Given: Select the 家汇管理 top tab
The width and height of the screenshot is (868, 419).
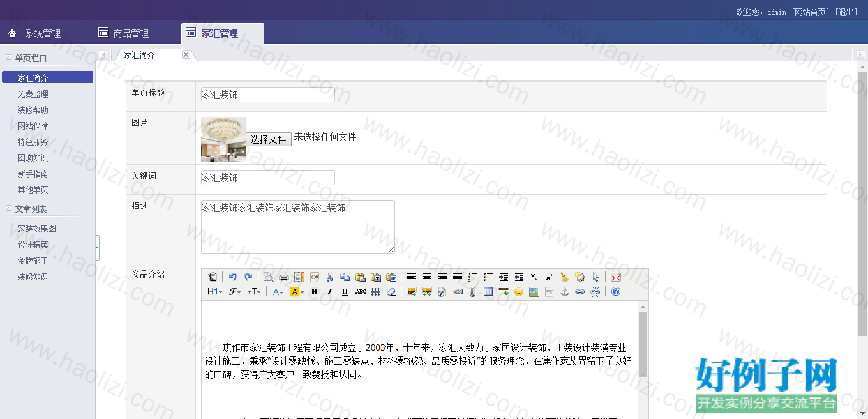Looking at the screenshot, I should click(222, 33).
